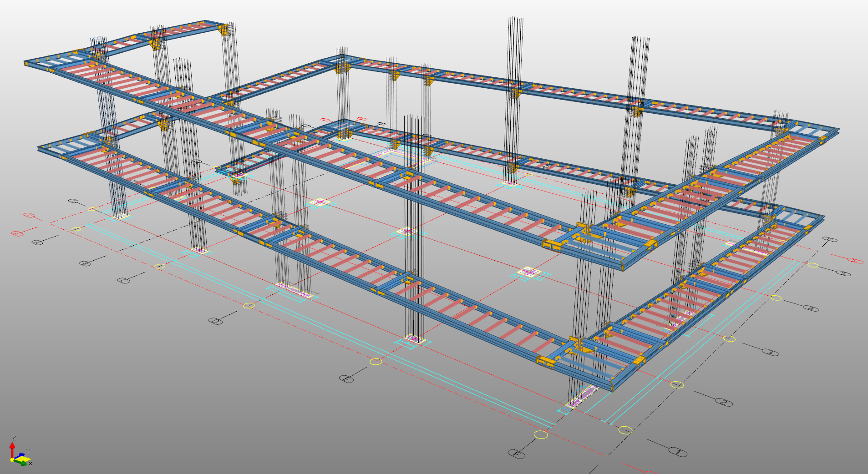This screenshot has height=474, width=868.
Task: Pick grid label 3 bubble
Action: click(x=769, y=352)
